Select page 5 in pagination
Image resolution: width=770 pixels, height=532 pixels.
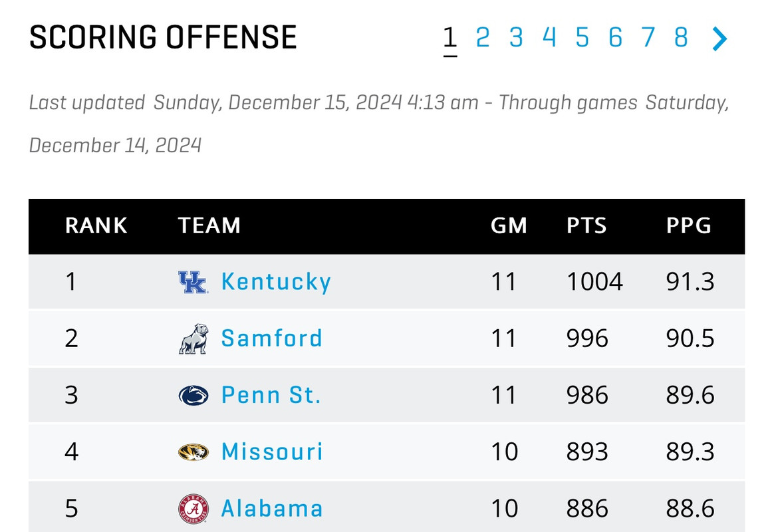582,38
